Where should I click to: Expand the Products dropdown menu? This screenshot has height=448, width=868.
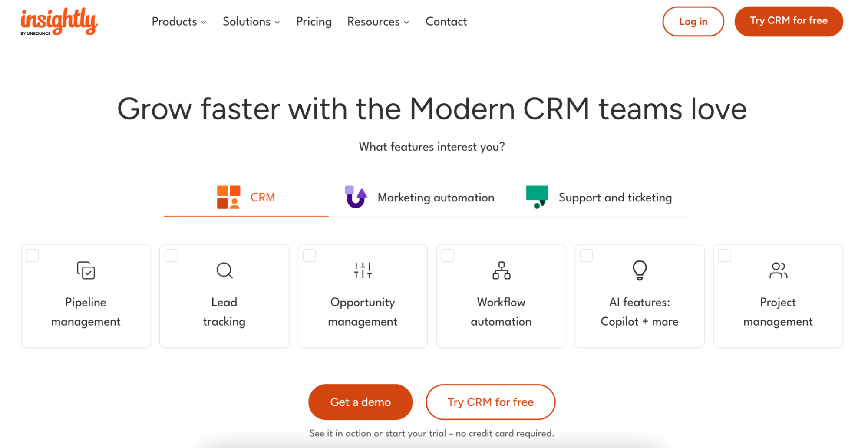point(178,22)
